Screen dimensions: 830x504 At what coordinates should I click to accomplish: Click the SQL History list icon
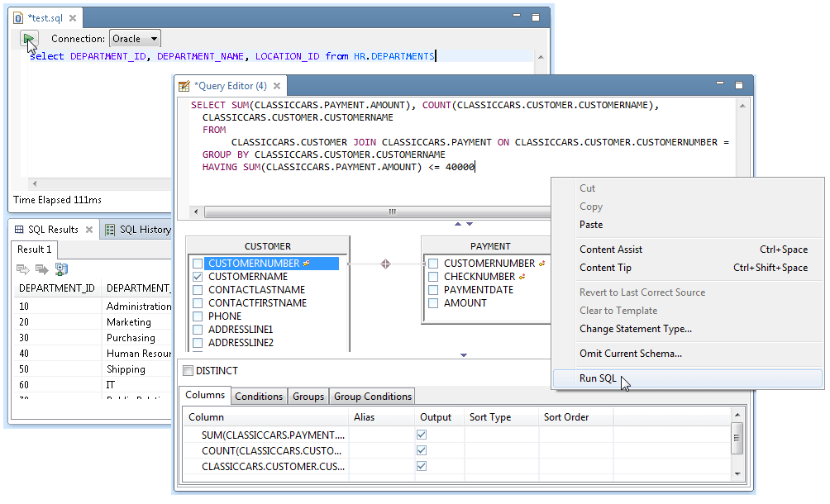pos(110,230)
